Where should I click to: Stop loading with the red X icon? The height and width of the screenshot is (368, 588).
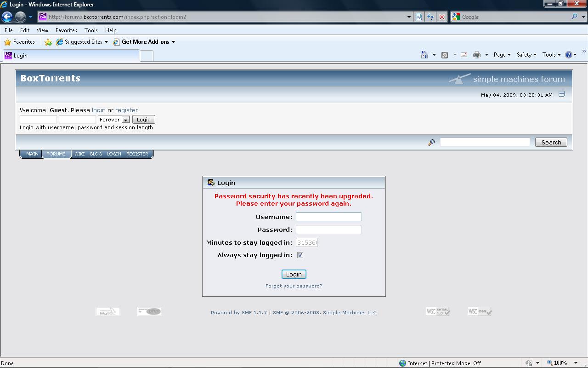pos(442,17)
